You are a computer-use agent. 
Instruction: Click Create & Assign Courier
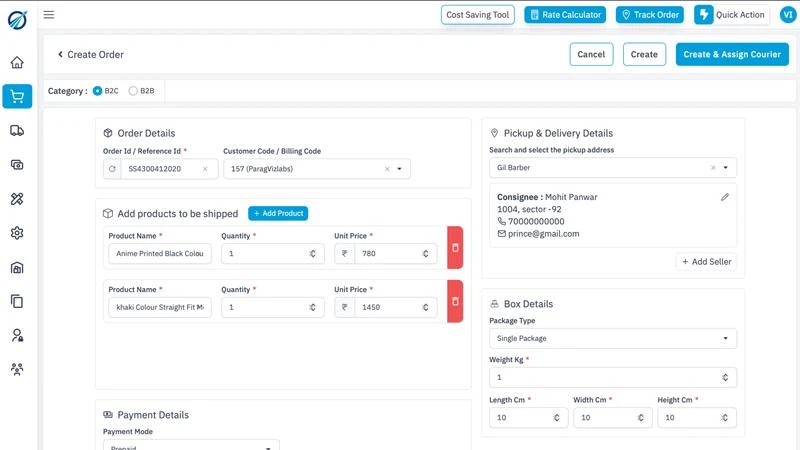coord(732,54)
